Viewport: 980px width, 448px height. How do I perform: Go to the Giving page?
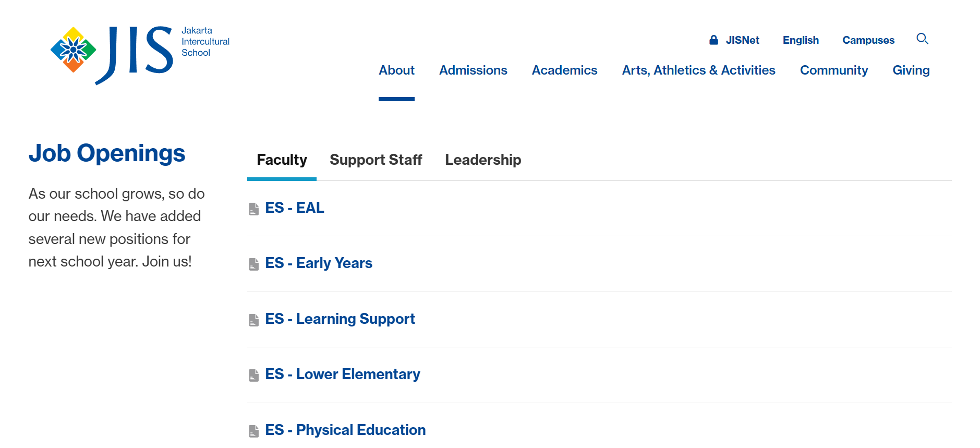pos(911,70)
